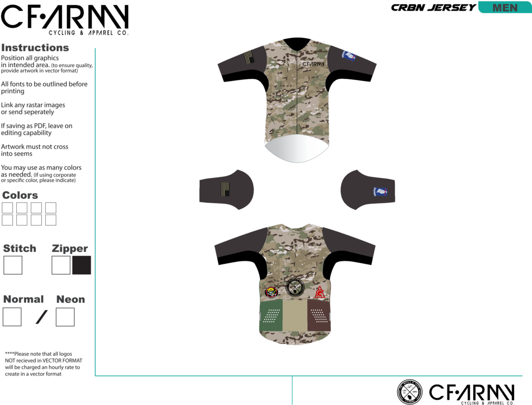Click the center zipper line on the front jersey
This screenshot has width=532, height=405.
297,93
